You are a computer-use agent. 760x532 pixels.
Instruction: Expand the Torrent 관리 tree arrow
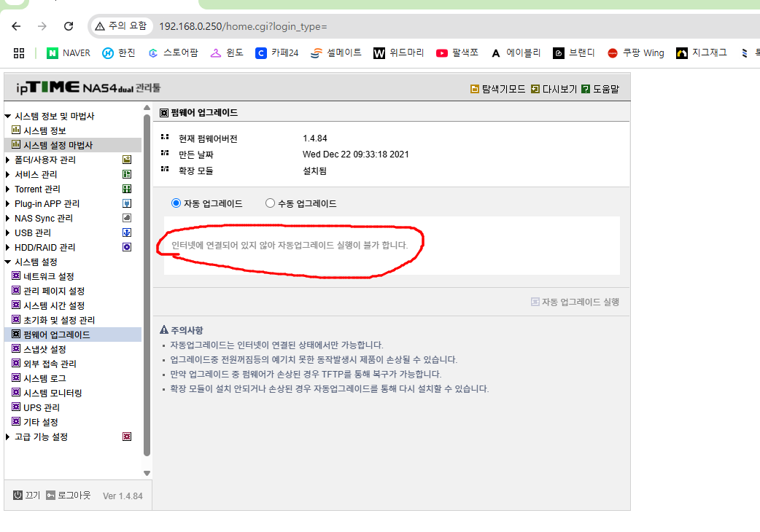point(8,189)
